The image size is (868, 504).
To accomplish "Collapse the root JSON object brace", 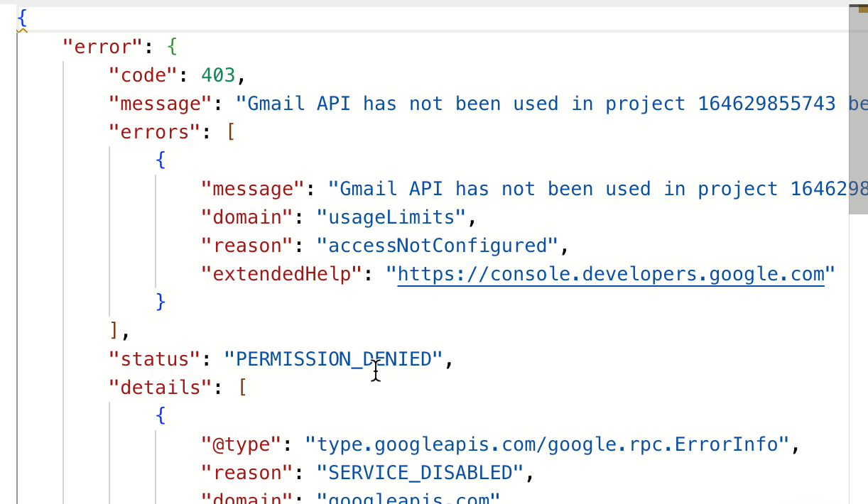I will click(22, 18).
